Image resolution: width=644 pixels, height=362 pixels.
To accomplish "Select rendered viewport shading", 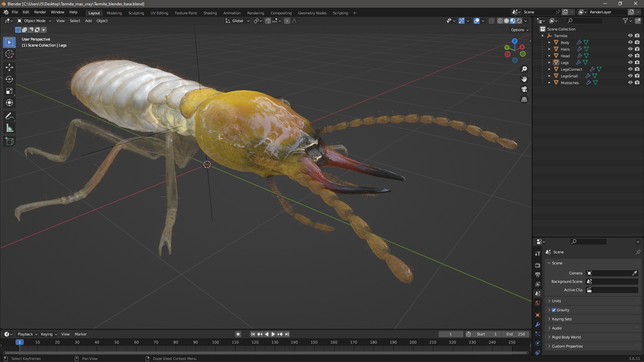I will [519, 21].
